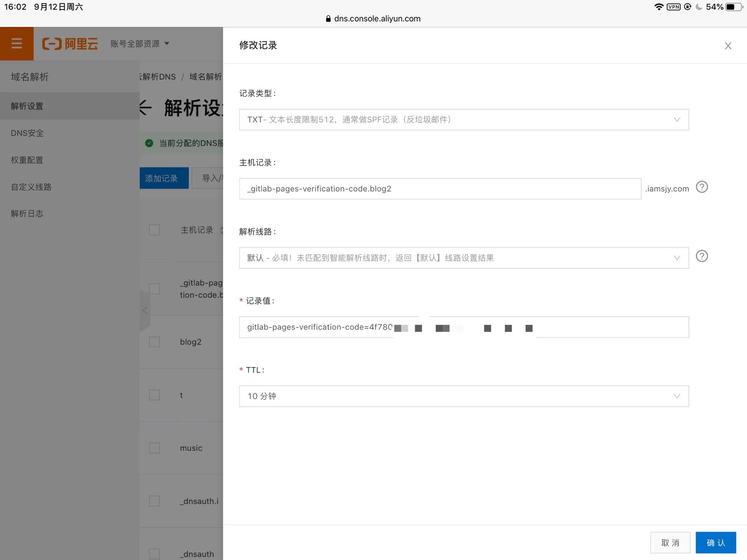Close the 修改记录 panel

(728, 46)
